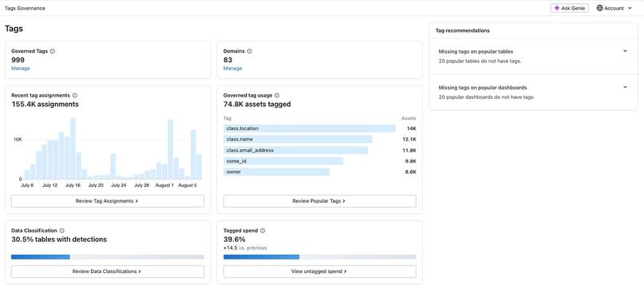This screenshot has height=301, width=644.
Task: Click Manage link under Domains
Action: point(232,69)
